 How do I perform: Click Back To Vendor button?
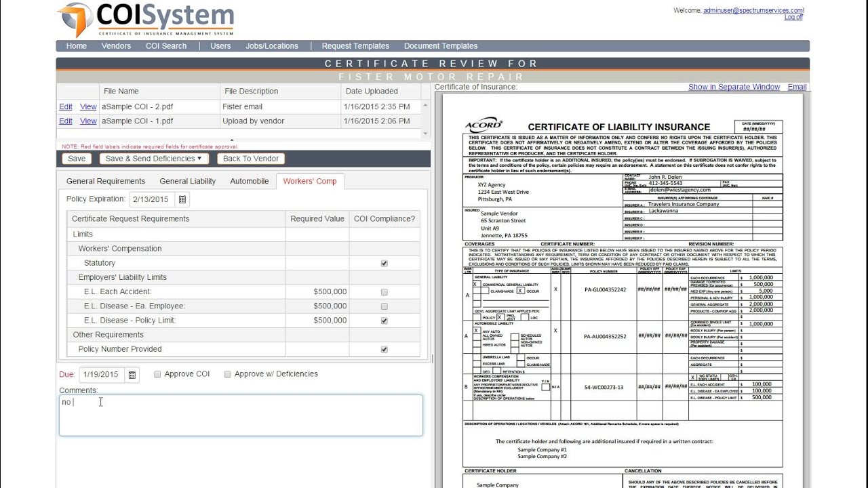point(251,159)
